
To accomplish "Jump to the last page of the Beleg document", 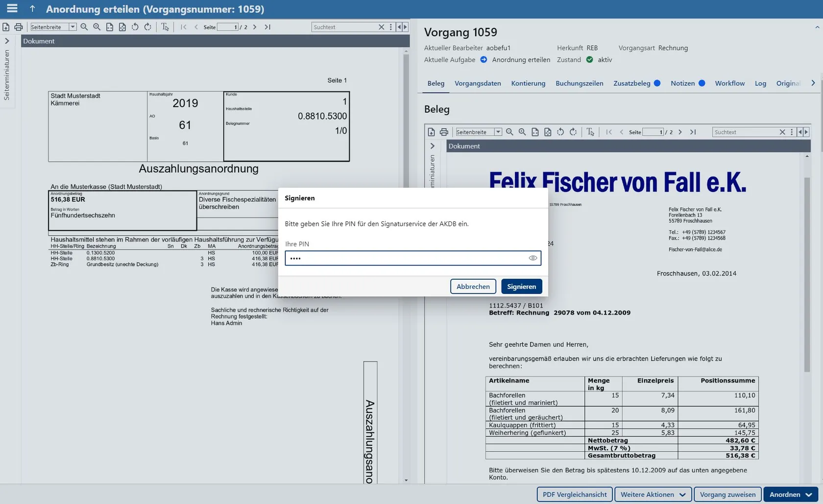I will [x=693, y=132].
